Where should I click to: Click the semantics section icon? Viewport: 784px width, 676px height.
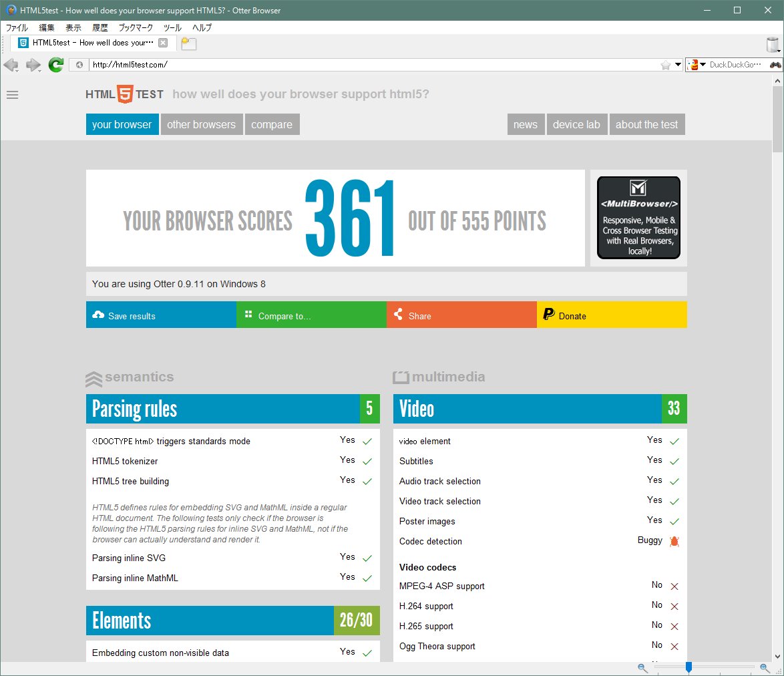click(x=93, y=379)
